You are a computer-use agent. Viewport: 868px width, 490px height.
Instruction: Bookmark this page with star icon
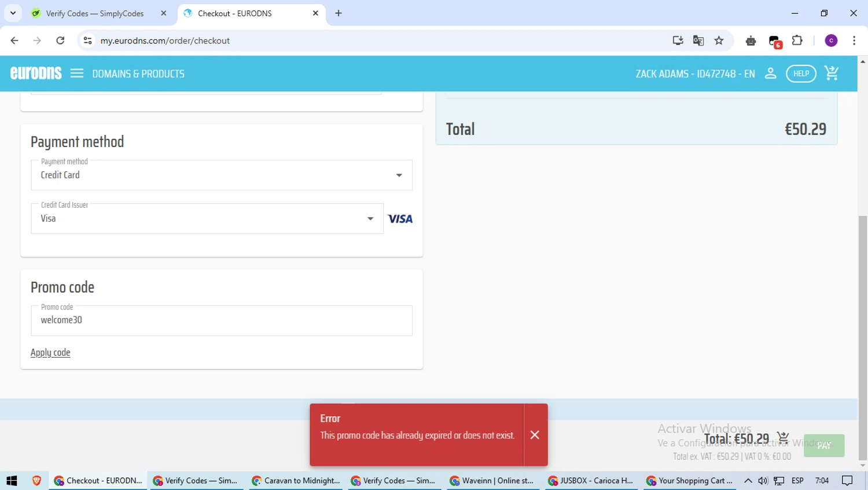pos(719,40)
